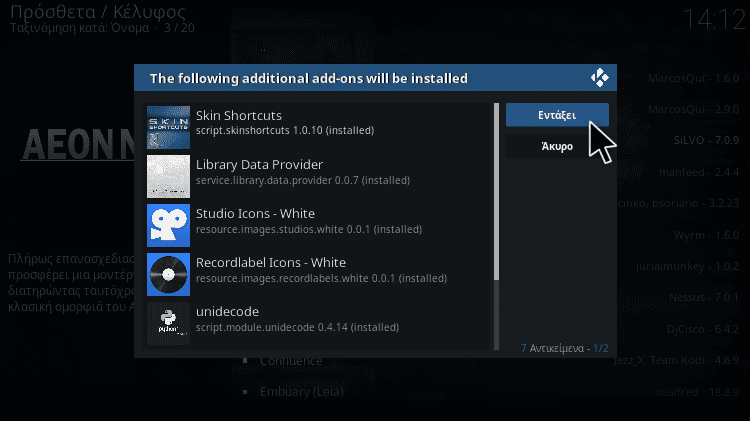Click 'Wyrm - 1.6.0' in background list

pos(706,235)
